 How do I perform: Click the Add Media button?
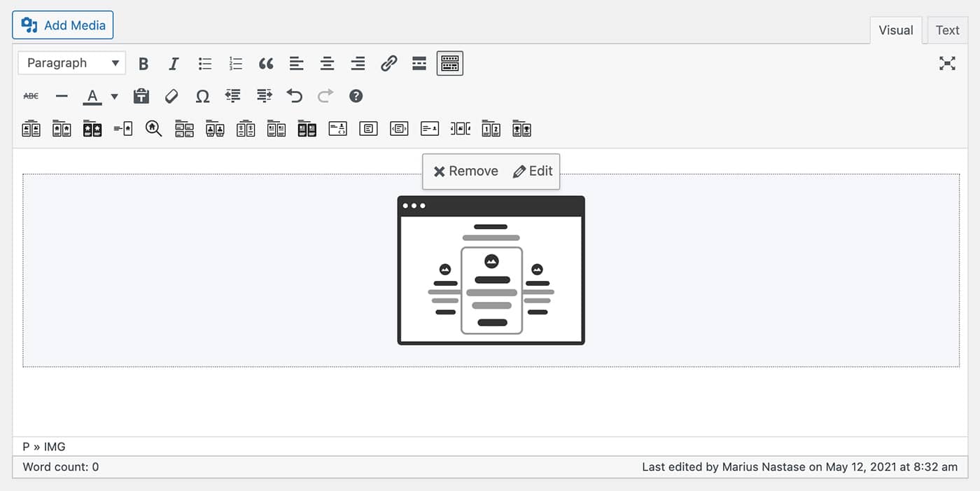[x=63, y=25]
